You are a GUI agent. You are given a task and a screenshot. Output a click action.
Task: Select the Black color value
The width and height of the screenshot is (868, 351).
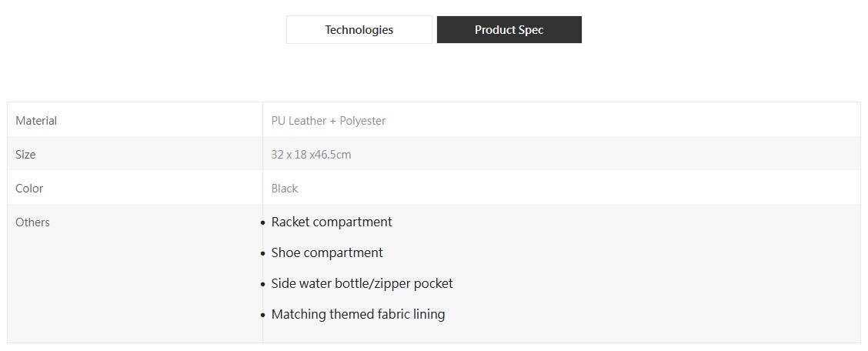pos(285,189)
